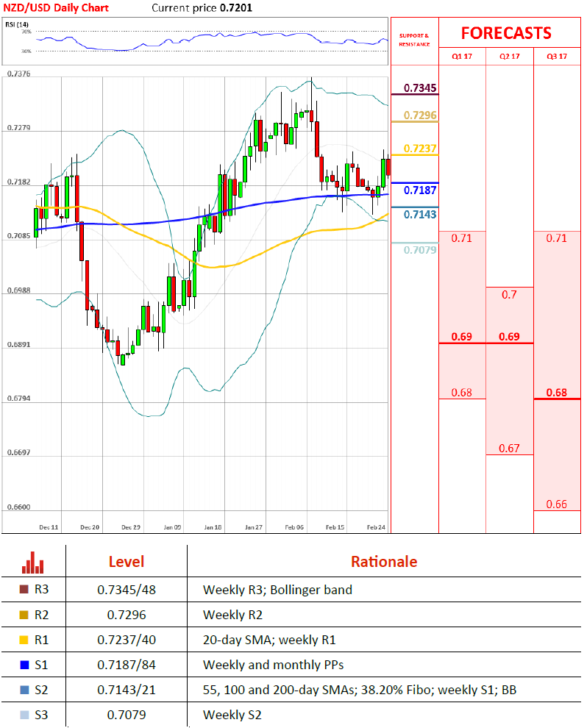
Task: Click the S1 blue color square
Action: coord(24,665)
